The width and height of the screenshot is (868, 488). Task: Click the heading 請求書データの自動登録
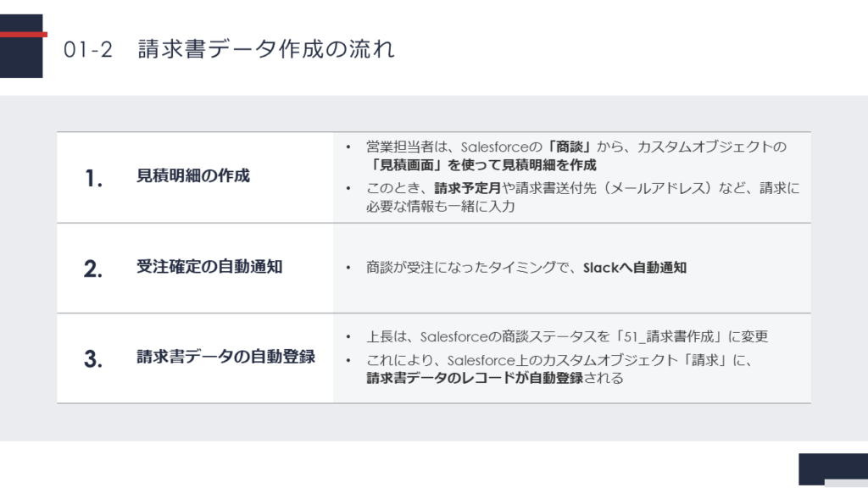pos(225,357)
